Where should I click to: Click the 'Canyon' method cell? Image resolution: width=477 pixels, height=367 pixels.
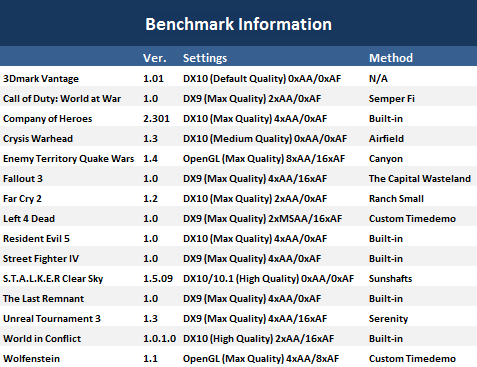click(x=386, y=159)
